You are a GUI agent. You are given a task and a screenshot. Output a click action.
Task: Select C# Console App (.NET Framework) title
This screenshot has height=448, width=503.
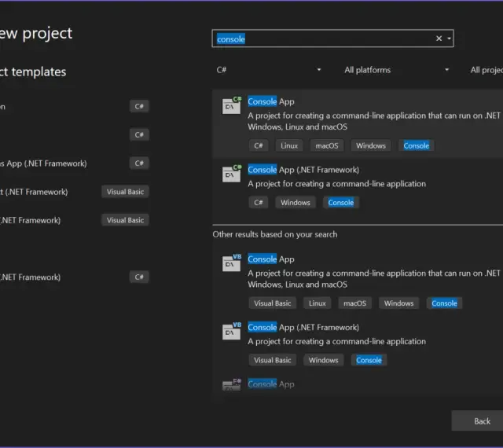coord(303,170)
